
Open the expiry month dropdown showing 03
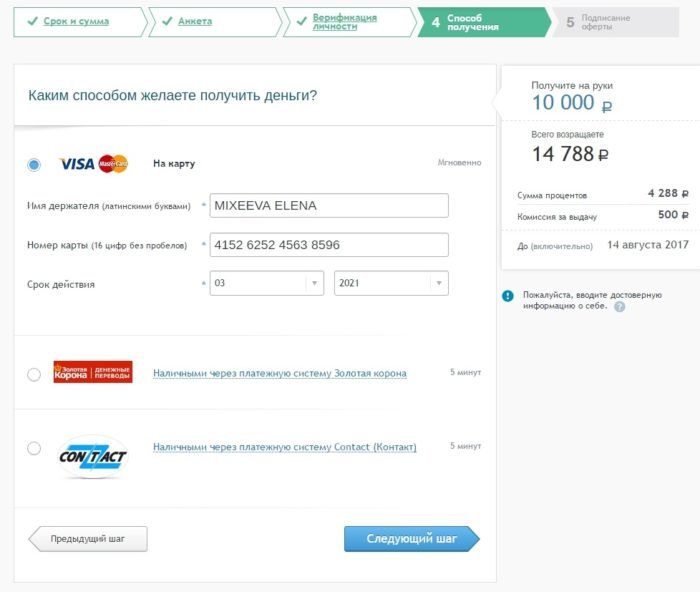267,283
